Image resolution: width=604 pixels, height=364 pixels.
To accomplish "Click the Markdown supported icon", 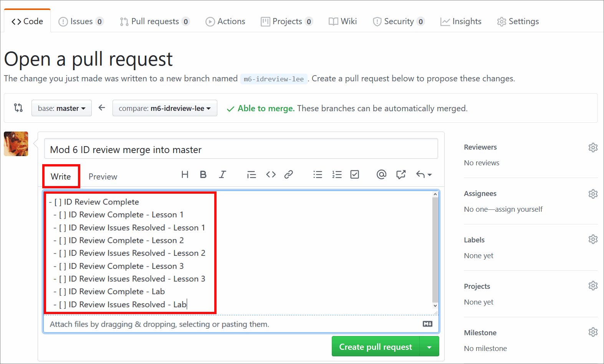I will click(427, 324).
